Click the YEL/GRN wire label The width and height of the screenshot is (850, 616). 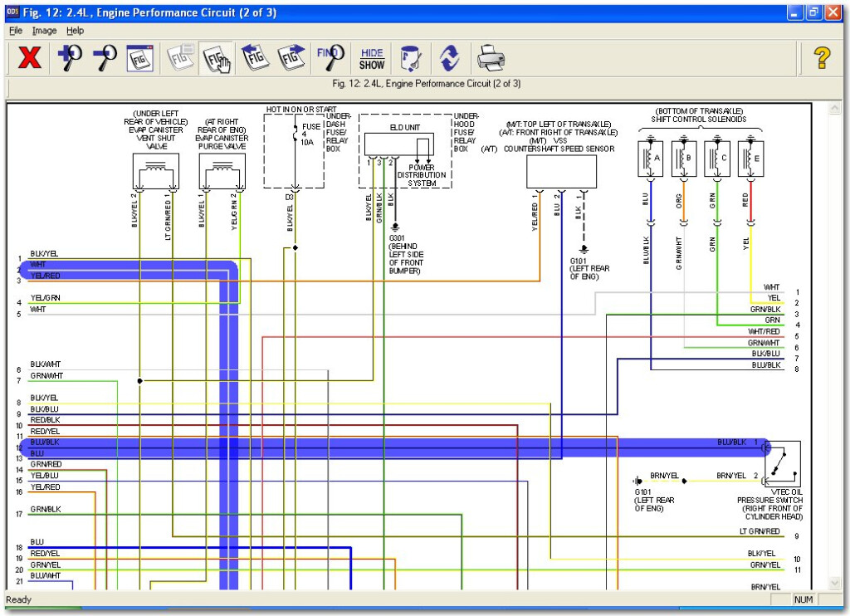tap(45, 298)
